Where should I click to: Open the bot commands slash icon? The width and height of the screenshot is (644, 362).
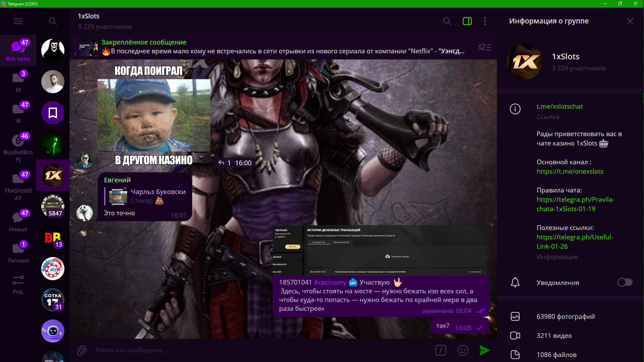[440, 350]
